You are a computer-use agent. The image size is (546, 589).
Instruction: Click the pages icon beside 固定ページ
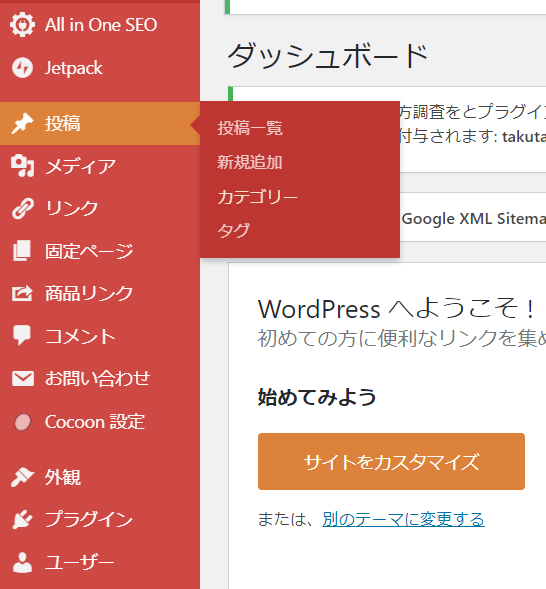tap(22, 251)
